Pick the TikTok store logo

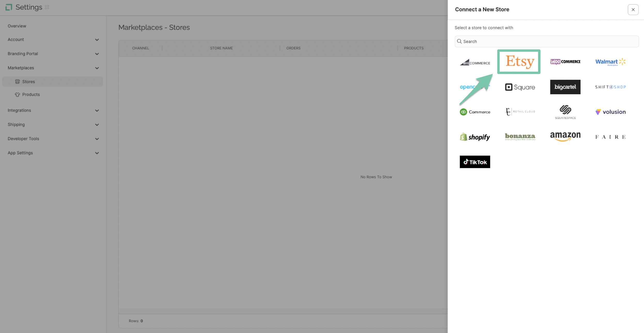tap(475, 162)
